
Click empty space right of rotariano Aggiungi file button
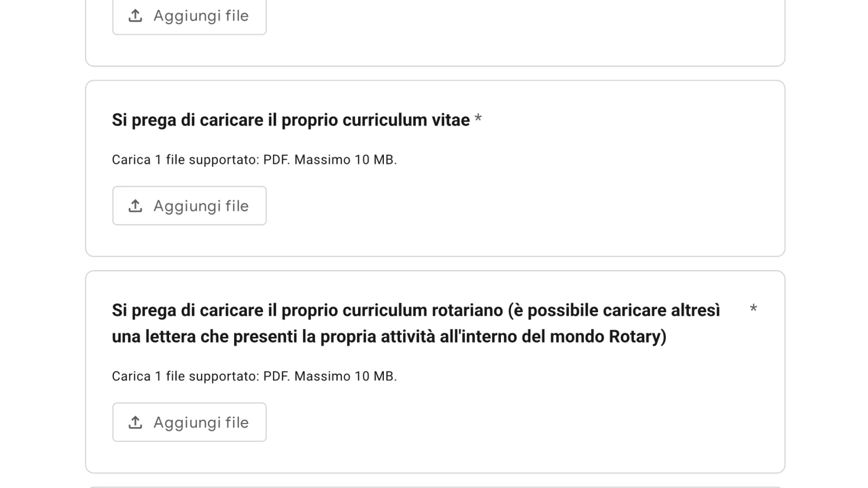pos(497,423)
